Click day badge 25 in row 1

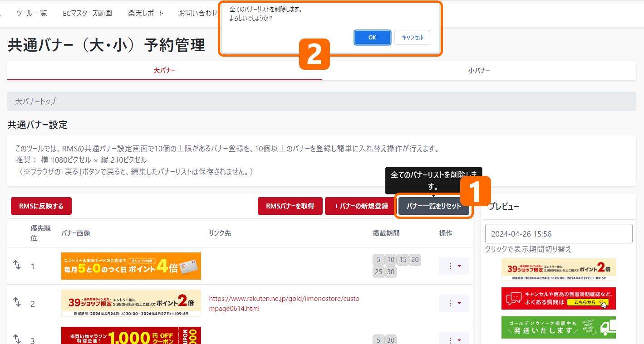379,272
